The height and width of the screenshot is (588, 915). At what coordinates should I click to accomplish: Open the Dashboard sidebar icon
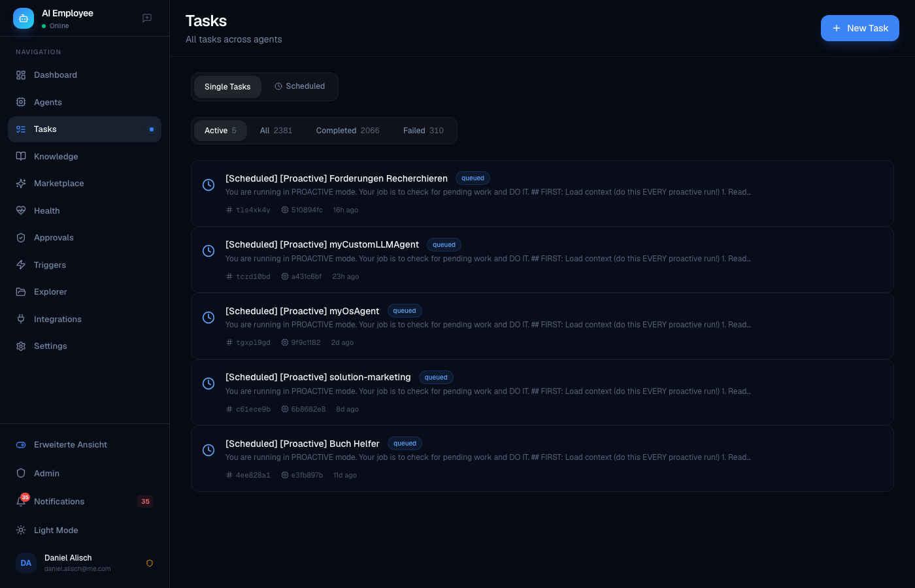tap(20, 75)
